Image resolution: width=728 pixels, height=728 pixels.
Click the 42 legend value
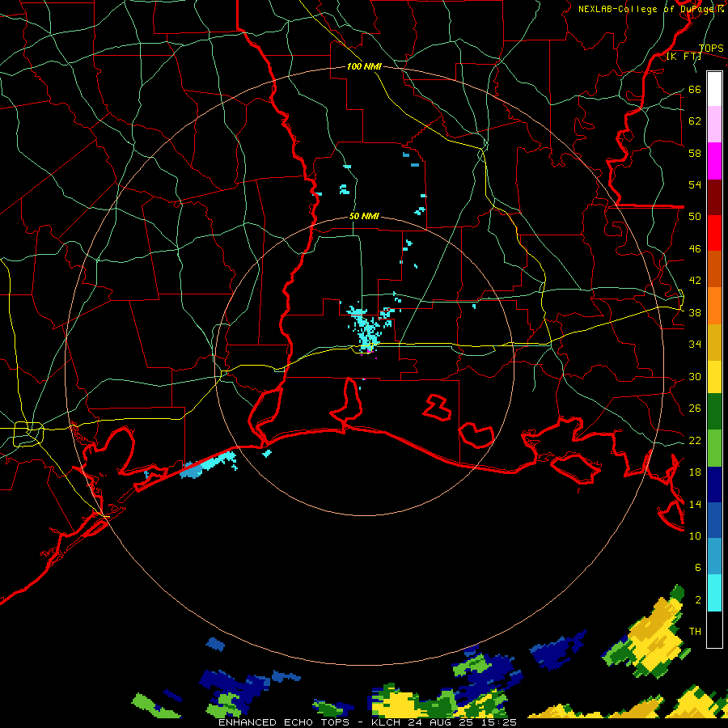(x=695, y=281)
